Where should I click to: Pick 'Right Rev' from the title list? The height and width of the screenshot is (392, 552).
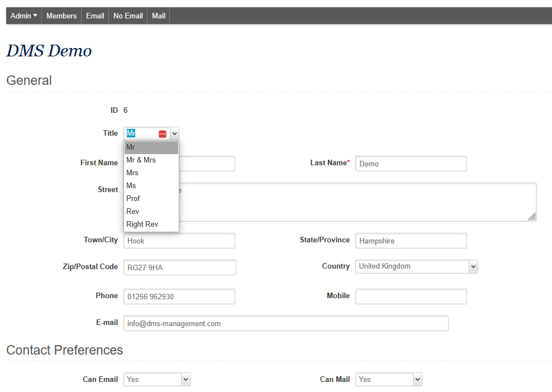(142, 224)
